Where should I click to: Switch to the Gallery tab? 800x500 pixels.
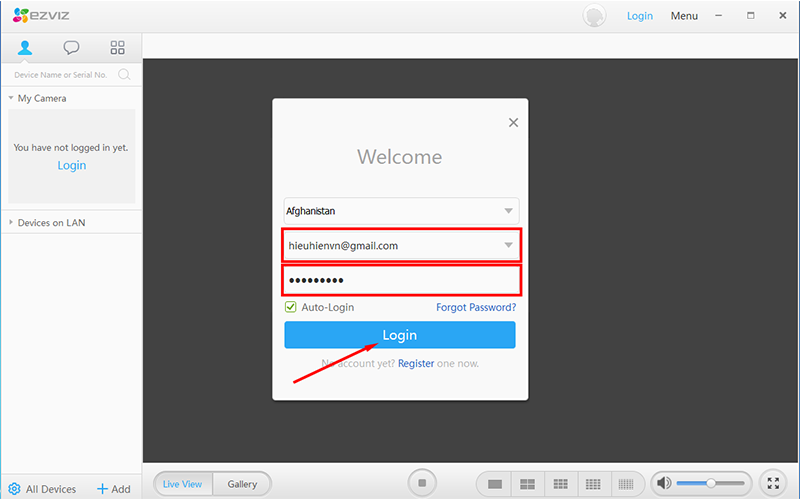tap(242, 484)
